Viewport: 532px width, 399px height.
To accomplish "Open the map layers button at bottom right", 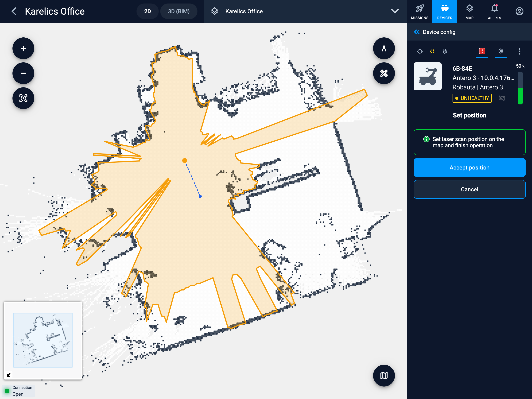I will click(x=384, y=375).
